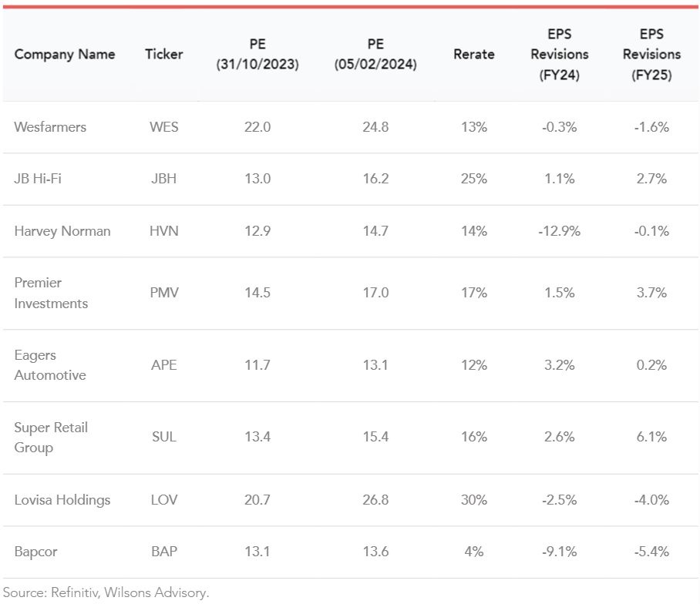Screen dimensions: 700x604
Task: Click the Ticker column header
Action: (164, 54)
